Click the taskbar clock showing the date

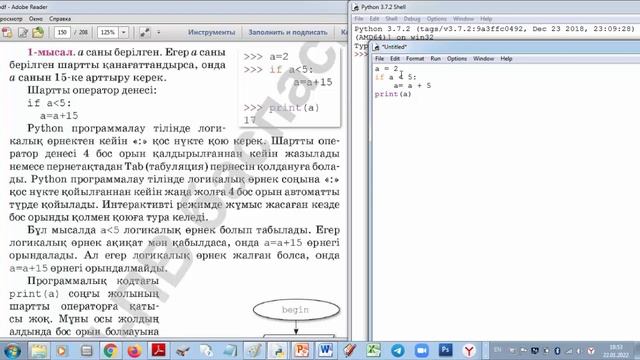point(616,351)
